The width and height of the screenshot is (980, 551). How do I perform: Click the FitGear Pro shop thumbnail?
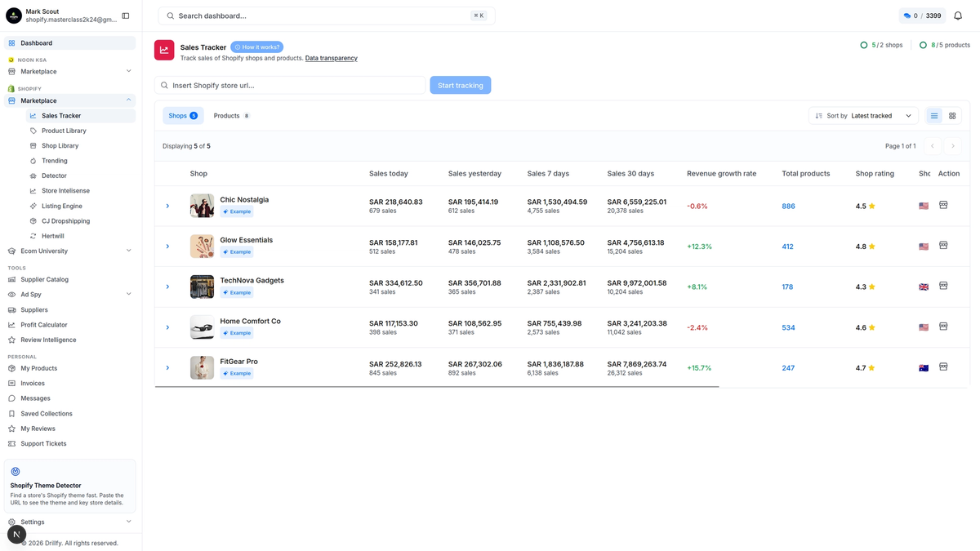pos(202,367)
